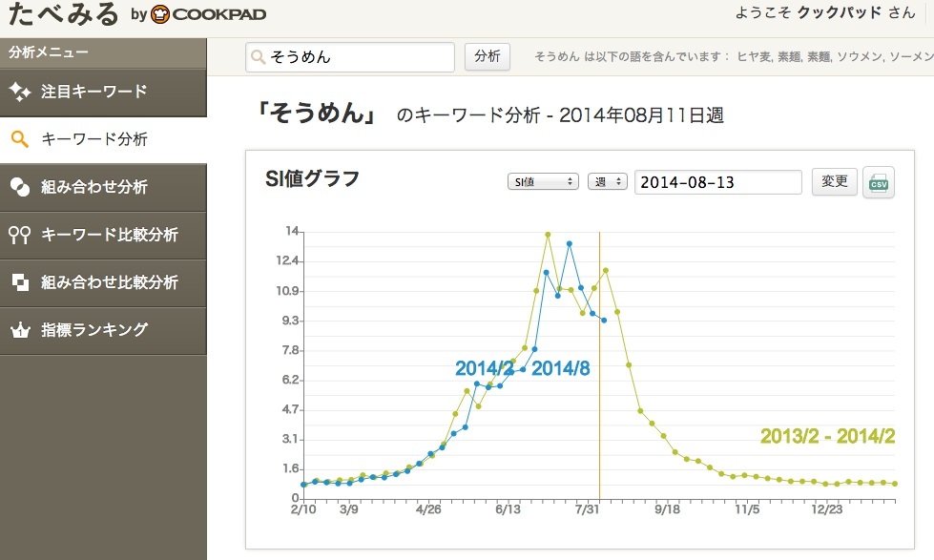Select the キーワード分析 menu item
Viewport: 934px width, 560px height.
103,139
